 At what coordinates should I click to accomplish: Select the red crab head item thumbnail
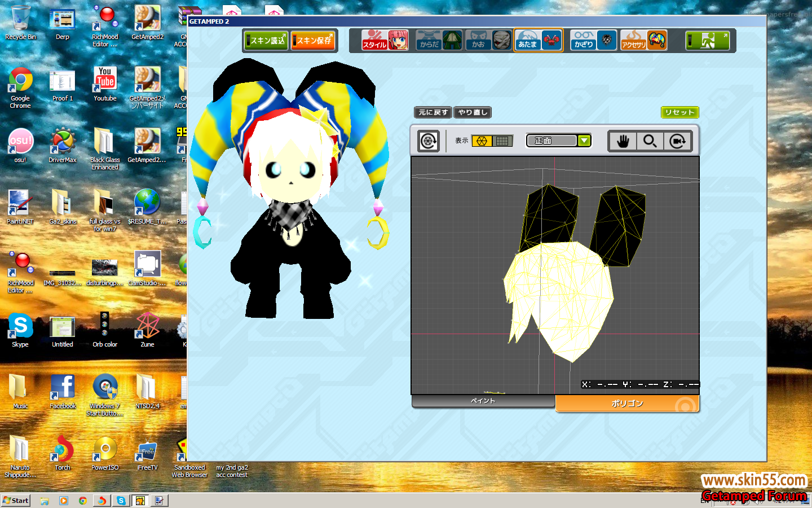(x=551, y=40)
